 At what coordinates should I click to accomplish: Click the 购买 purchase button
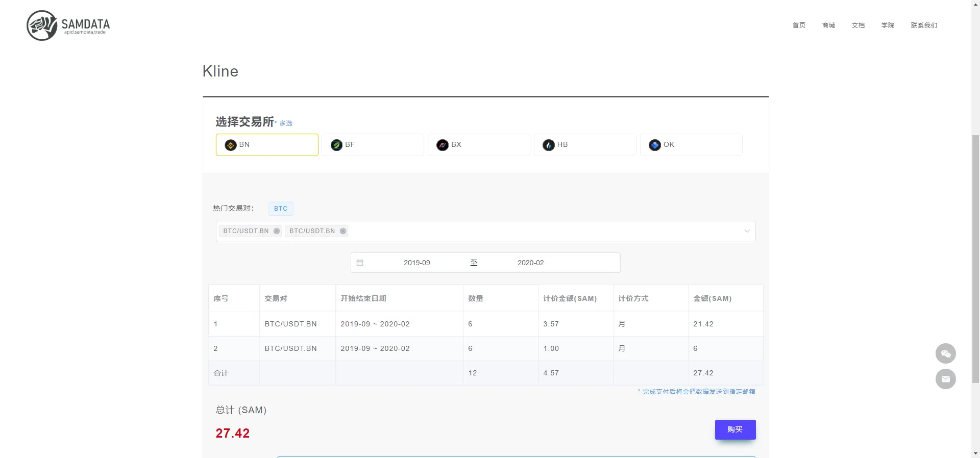[x=735, y=429]
